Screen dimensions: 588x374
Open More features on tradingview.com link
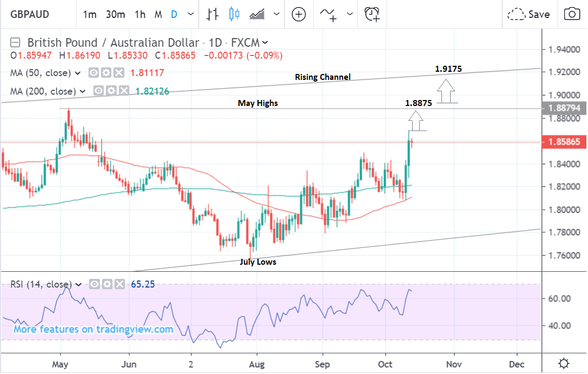point(93,329)
